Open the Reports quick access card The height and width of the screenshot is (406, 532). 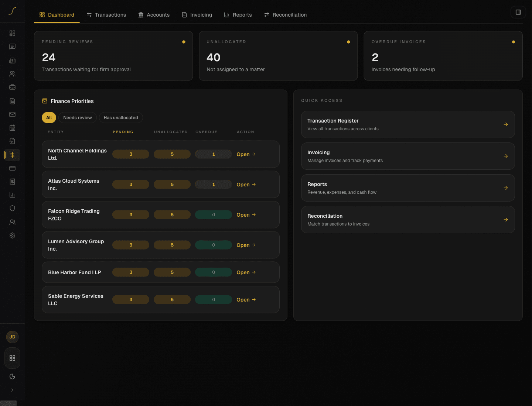point(408,188)
